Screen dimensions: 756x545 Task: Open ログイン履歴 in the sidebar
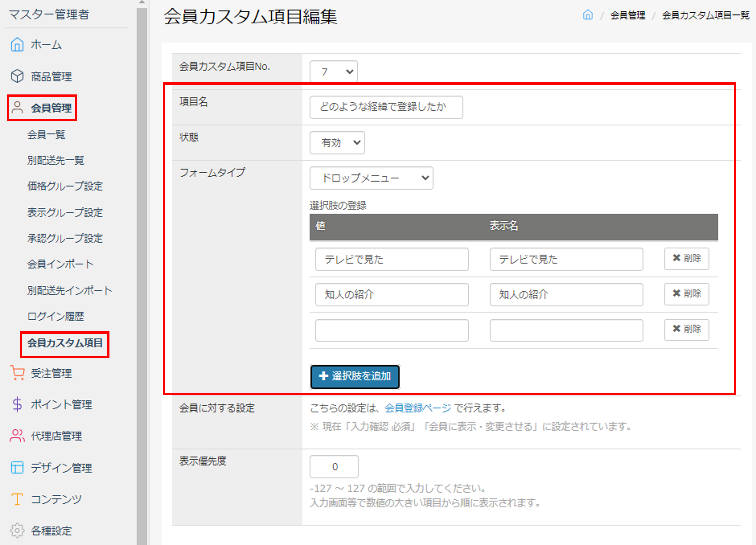click(x=56, y=316)
